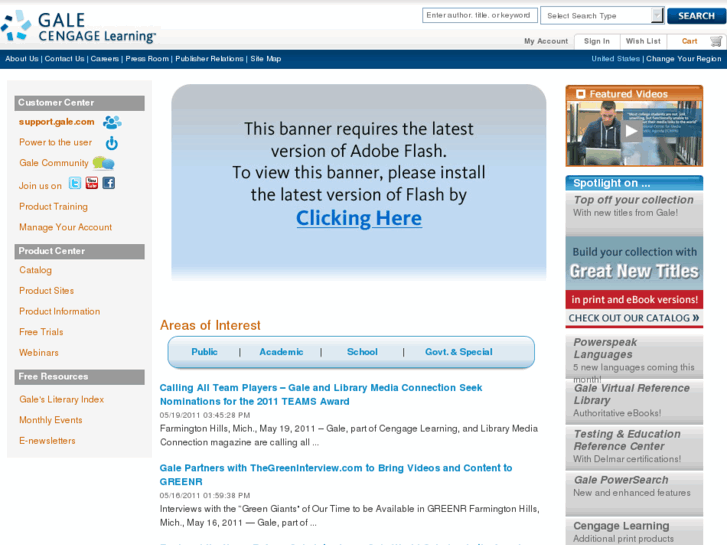Image resolution: width=727 pixels, height=545 pixels.
Task: Click the Clicking Here Flash install link
Action: coord(359,218)
